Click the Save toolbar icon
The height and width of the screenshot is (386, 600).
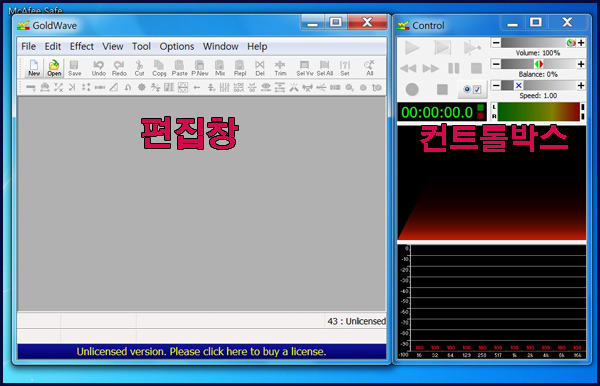[75, 68]
